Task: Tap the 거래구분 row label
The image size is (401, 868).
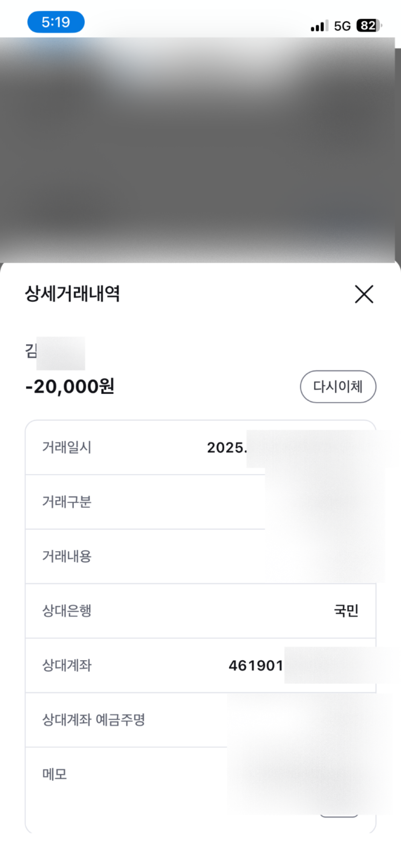Action: [x=67, y=502]
